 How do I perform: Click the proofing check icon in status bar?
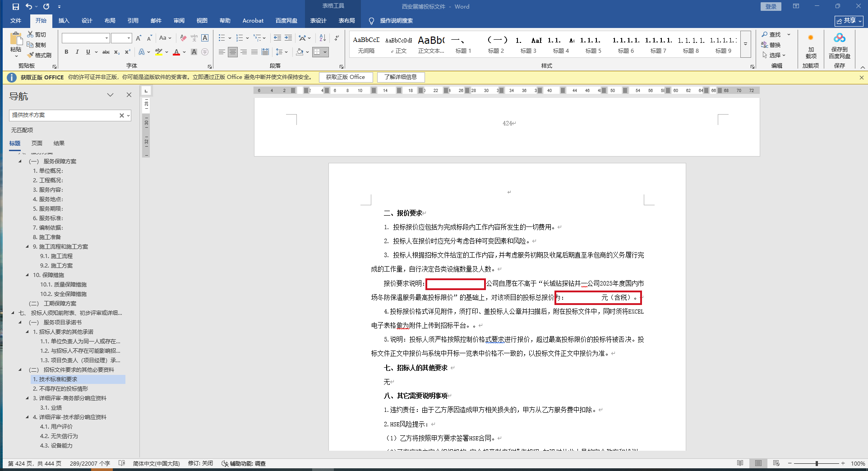122,463
